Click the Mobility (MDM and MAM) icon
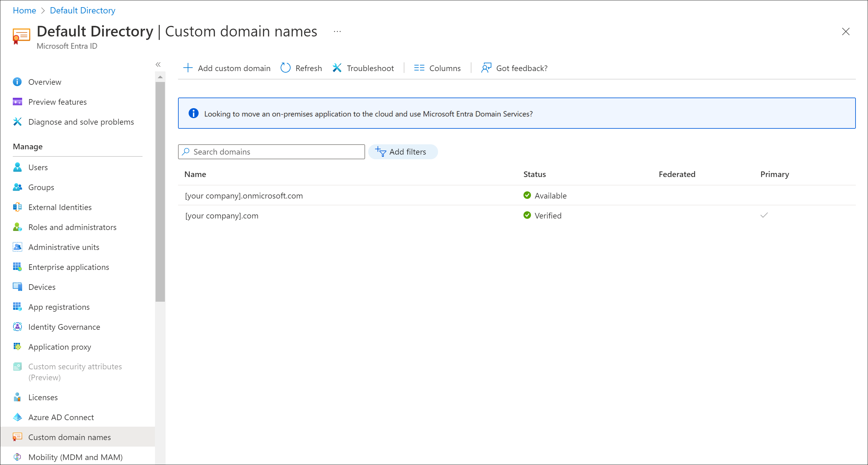Screen dimensions: 868x465 pos(17,457)
